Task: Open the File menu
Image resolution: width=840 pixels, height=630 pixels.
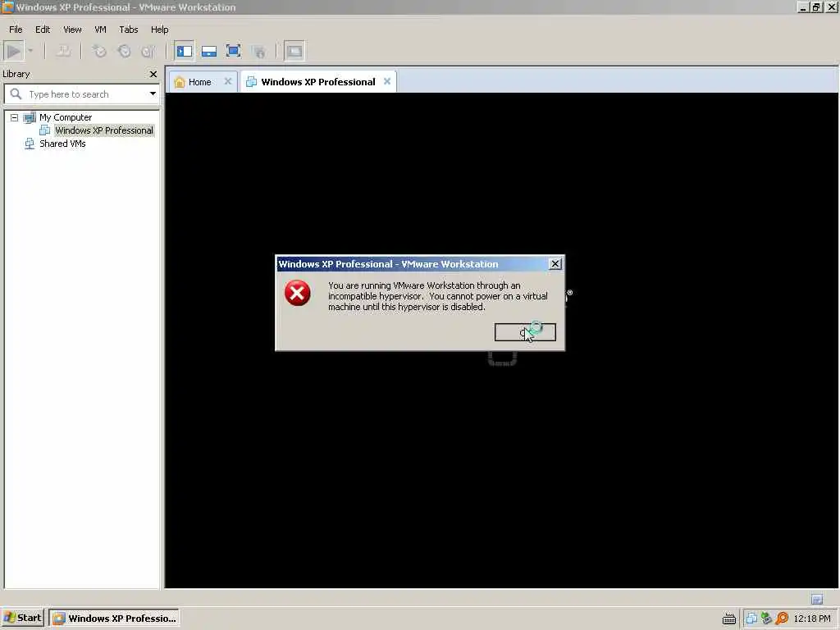Action: 16,30
